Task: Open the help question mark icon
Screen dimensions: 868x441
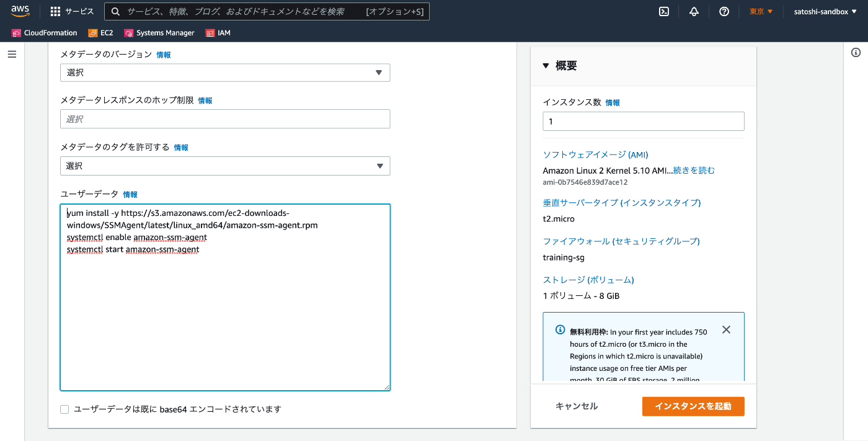Action: (724, 11)
